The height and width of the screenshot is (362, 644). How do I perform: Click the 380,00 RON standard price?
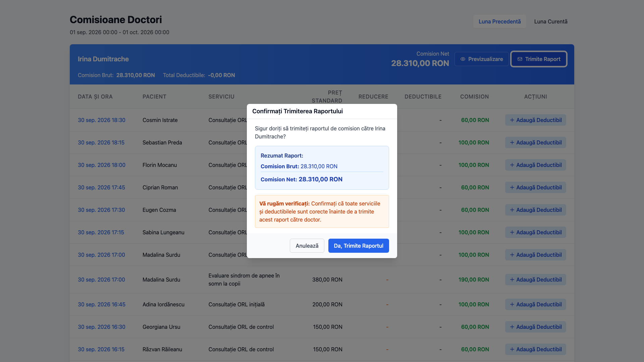click(x=327, y=280)
